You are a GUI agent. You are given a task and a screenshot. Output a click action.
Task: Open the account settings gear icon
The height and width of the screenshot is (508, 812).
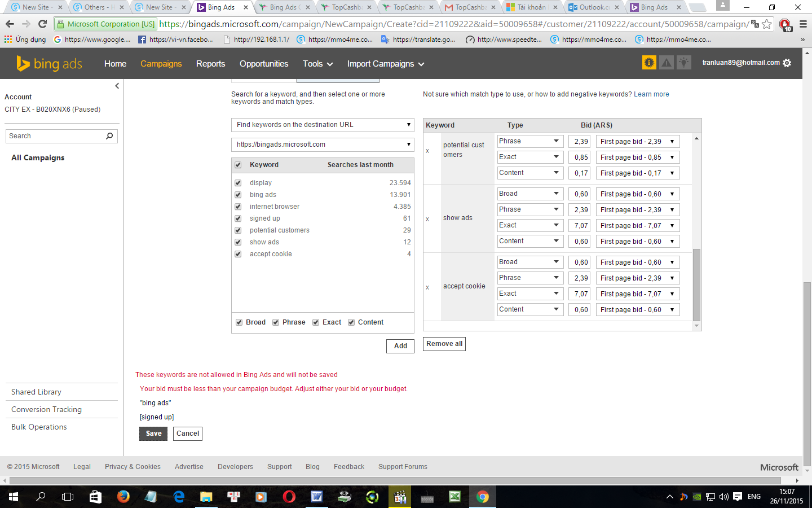(x=787, y=63)
